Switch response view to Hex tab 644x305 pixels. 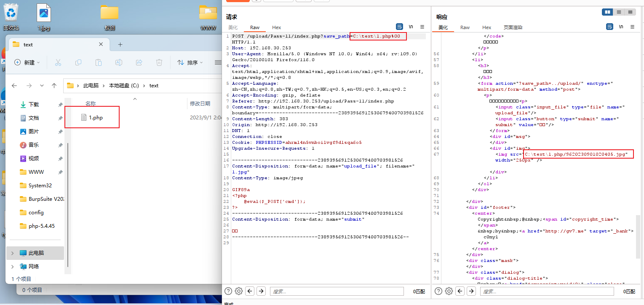(x=486, y=27)
